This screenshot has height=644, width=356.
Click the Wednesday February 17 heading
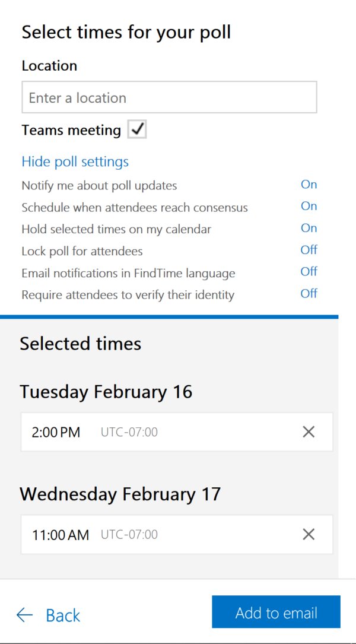(120, 494)
